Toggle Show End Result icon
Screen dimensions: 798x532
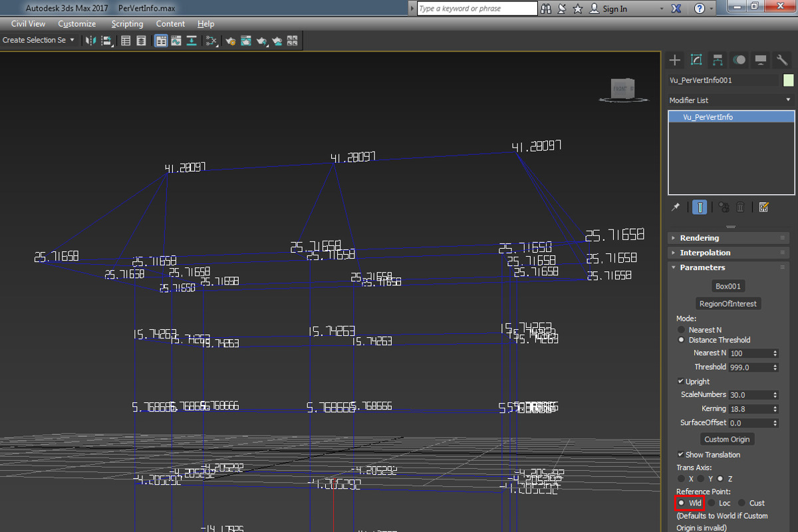click(x=700, y=207)
